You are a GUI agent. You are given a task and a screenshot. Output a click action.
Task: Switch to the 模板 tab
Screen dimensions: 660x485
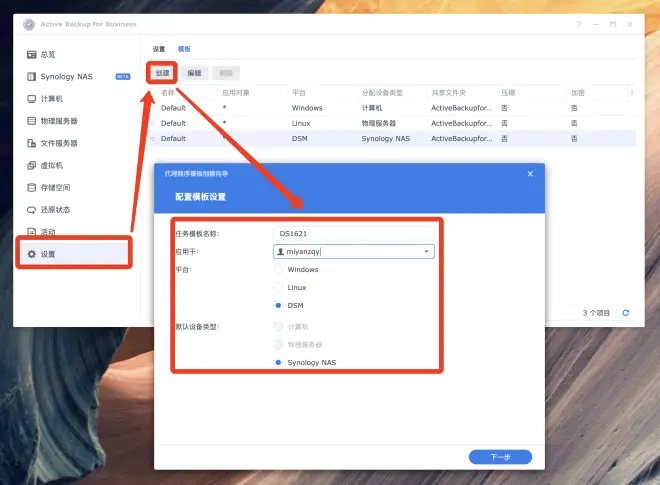pyautogui.click(x=184, y=49)
